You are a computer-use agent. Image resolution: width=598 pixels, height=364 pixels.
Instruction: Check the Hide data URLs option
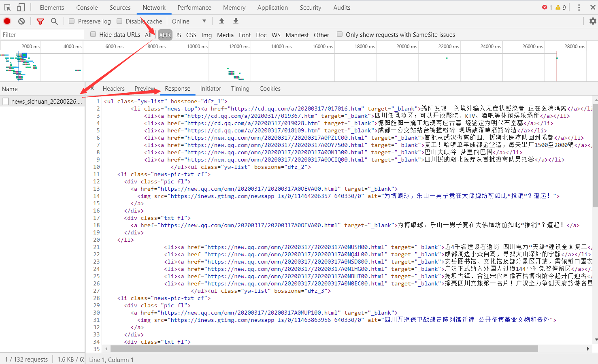(x=93, y=34)
